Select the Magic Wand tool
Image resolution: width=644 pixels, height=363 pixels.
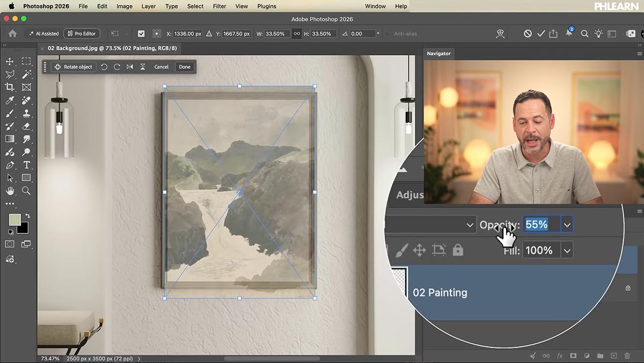pos(26,74)
